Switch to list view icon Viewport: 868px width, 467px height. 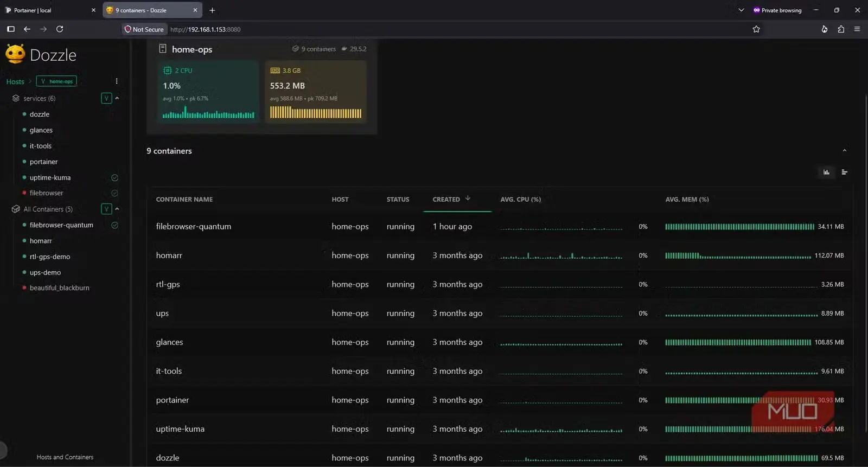coord(844,172)
